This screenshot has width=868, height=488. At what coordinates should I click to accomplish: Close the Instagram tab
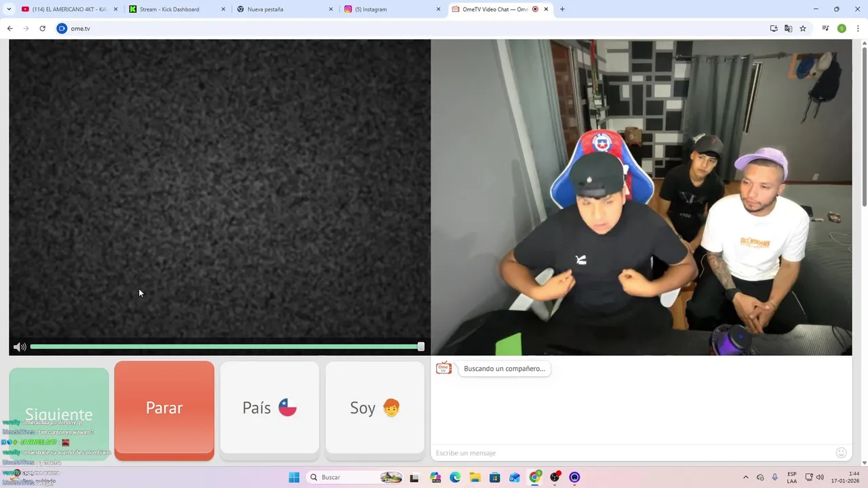tap(438, 9)
